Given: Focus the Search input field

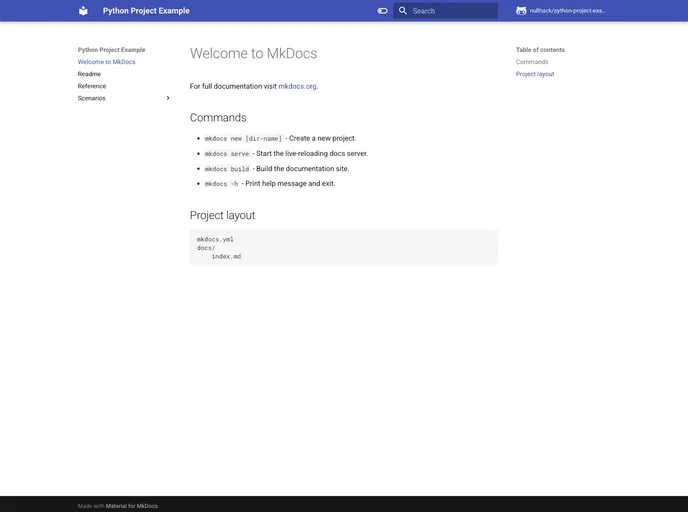Looking at the screenshot, I should [x=445, y=11].
